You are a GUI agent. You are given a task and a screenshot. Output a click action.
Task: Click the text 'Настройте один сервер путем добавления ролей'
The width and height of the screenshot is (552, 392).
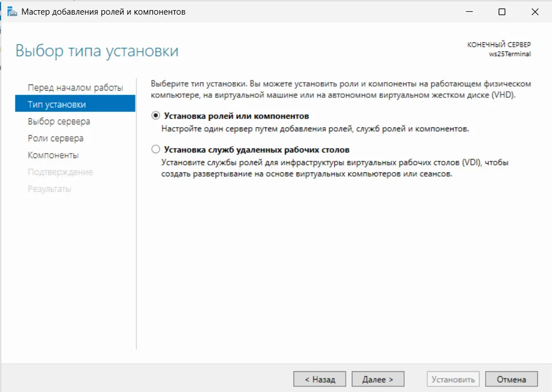pyautogui.click(x=257, y=129)
